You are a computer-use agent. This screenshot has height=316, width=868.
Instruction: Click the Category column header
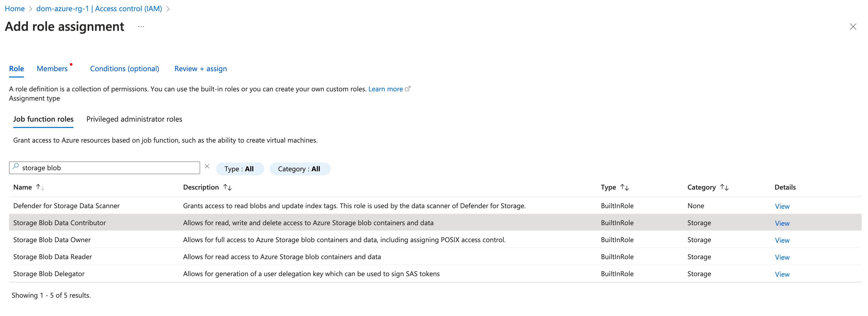point(702,187)
